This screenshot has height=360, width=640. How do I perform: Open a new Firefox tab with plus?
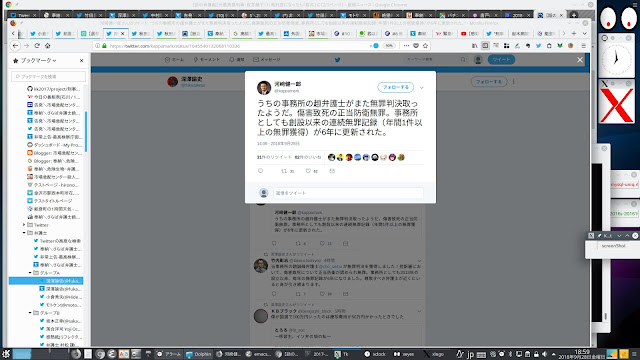click(x=574, y=33)
